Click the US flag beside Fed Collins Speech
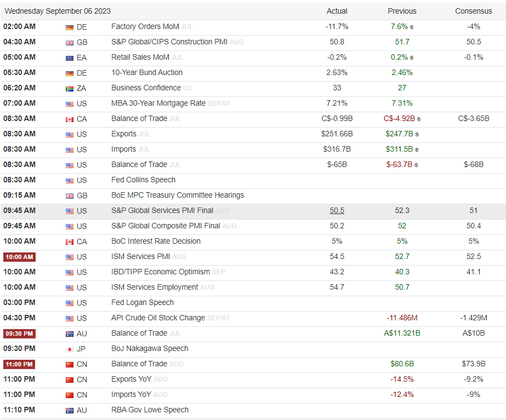 (70, 181)
